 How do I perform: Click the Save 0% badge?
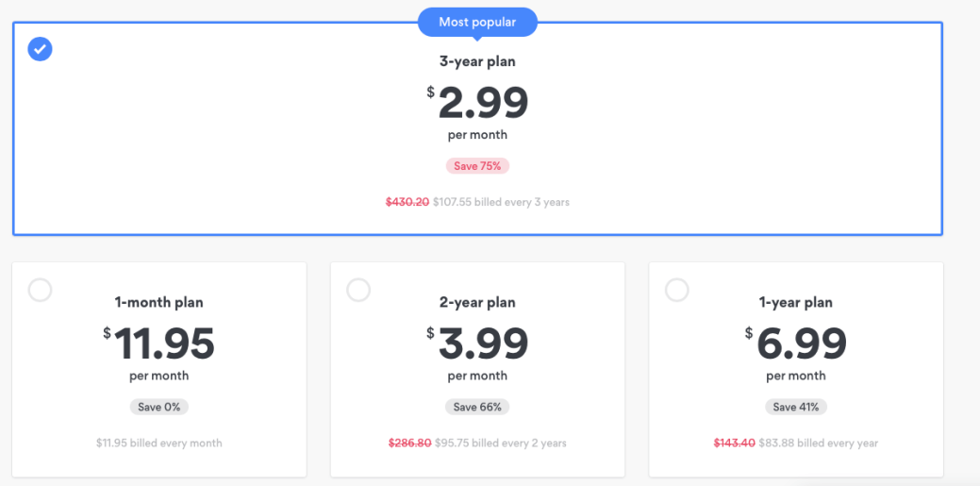pos(158,407)
